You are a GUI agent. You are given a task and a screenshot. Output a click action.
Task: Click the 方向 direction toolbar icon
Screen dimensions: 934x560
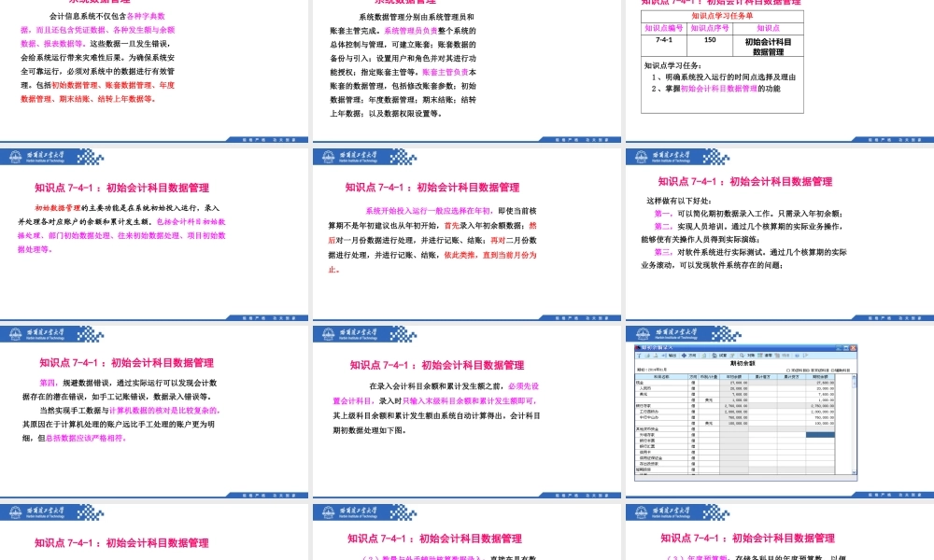686,356
